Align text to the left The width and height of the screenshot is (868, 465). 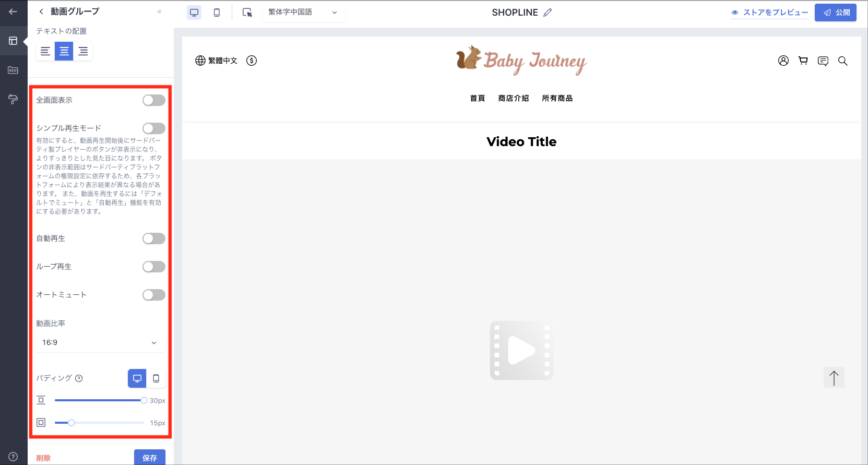(x=45, y=51)
